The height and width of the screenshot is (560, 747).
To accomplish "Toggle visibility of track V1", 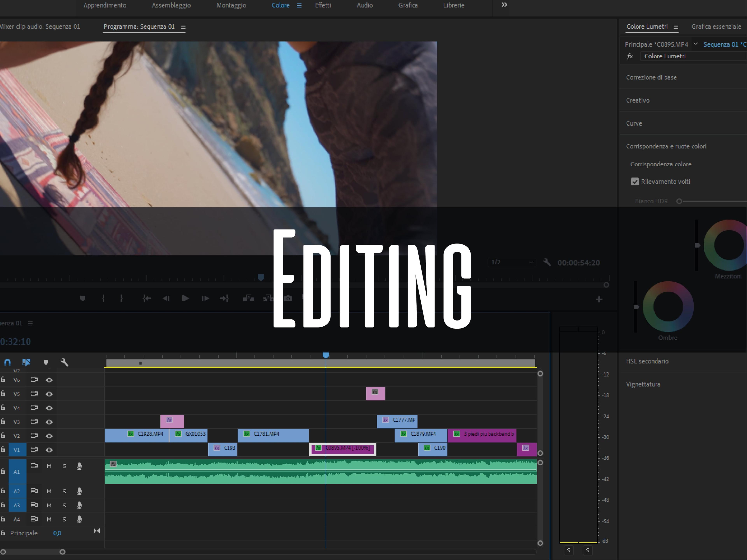I will tap(49, 450).
